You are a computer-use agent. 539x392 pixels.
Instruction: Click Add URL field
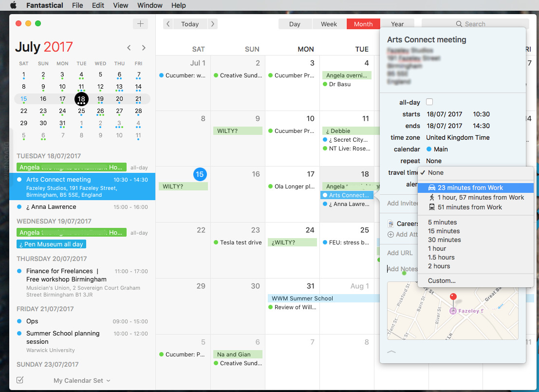[x=400, y=253]
